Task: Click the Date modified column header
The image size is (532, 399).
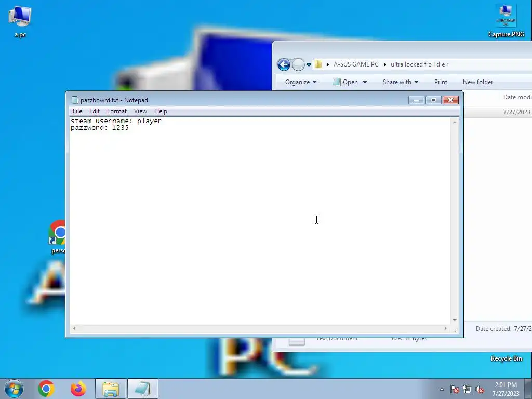Action: pos(516,97)
